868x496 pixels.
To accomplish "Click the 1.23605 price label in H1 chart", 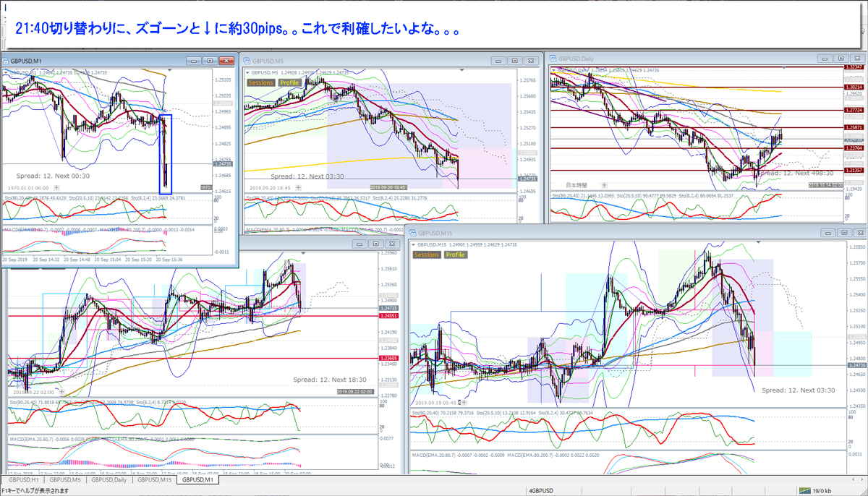I will (389, 359).
